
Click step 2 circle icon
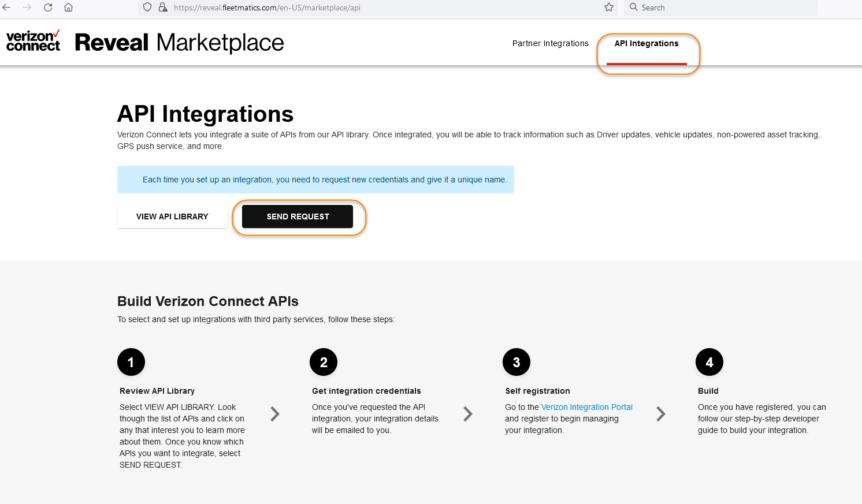click(x=324, y=362)
